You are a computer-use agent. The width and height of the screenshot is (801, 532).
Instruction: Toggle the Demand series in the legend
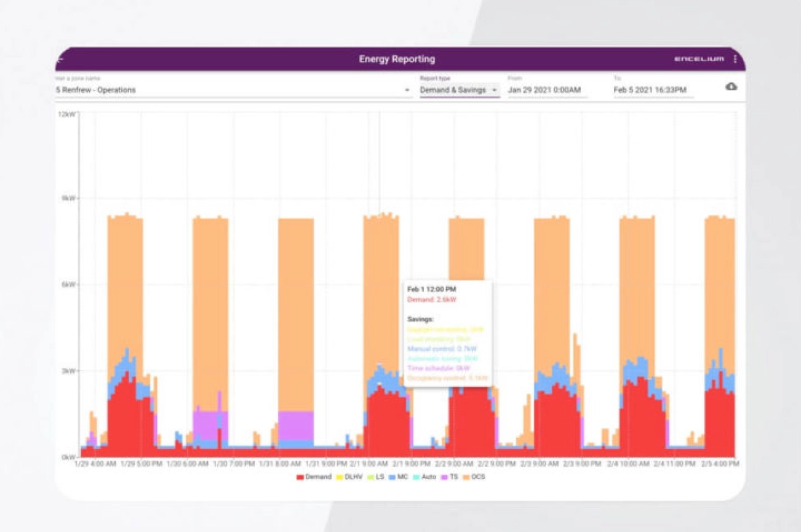314,477
